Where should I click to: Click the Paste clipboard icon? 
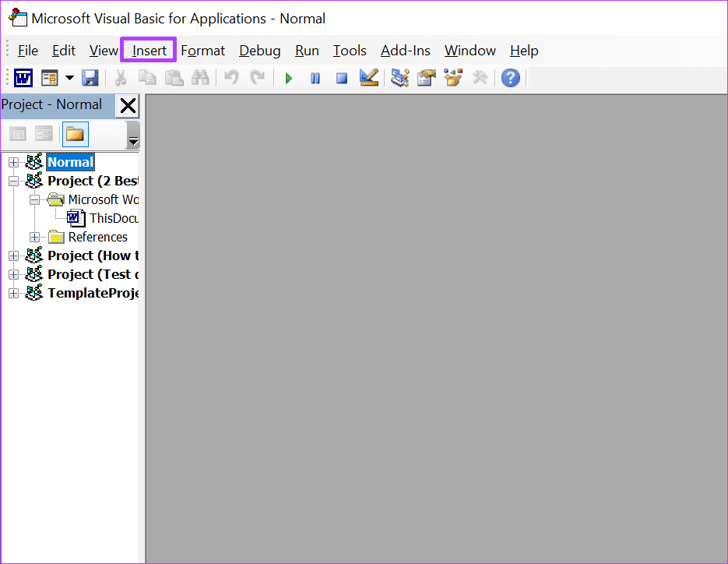[174, 78]
